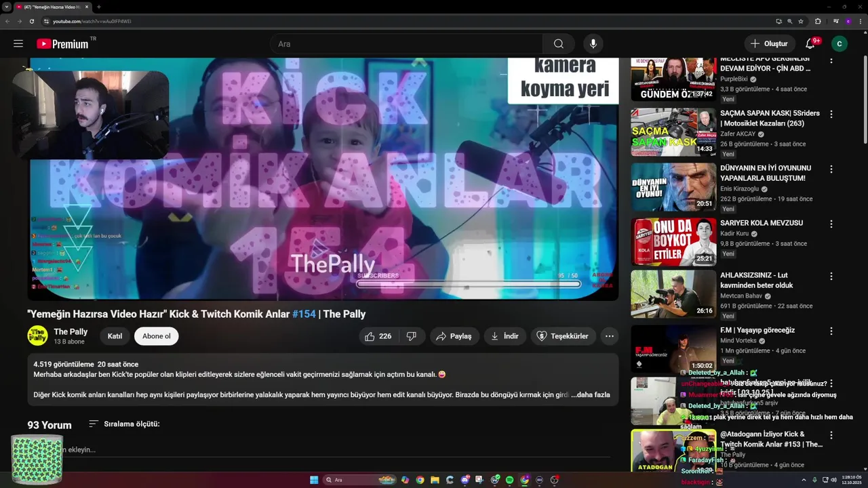This screenshot has height=488, width=868.
Task: Open Spotify from the taskbar
Action: pos(509,480)
